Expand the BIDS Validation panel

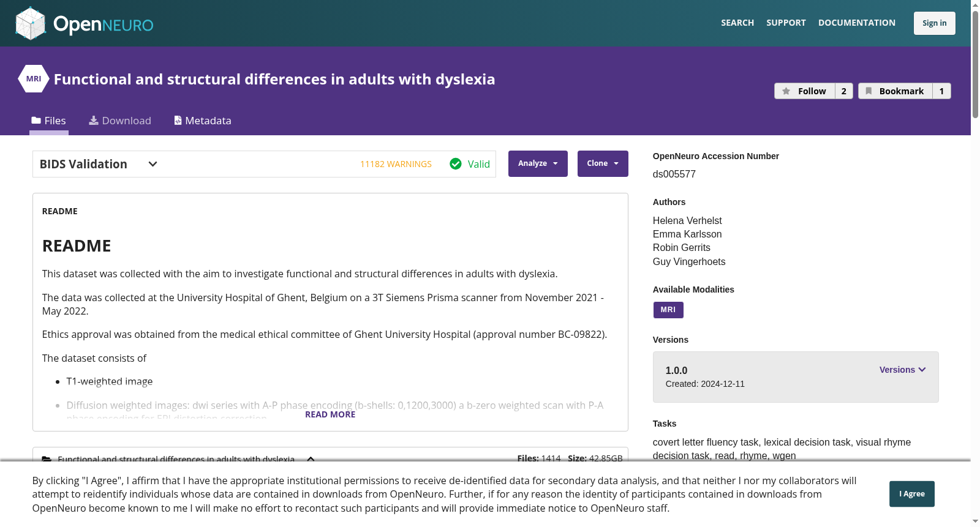tap(153, 164)
